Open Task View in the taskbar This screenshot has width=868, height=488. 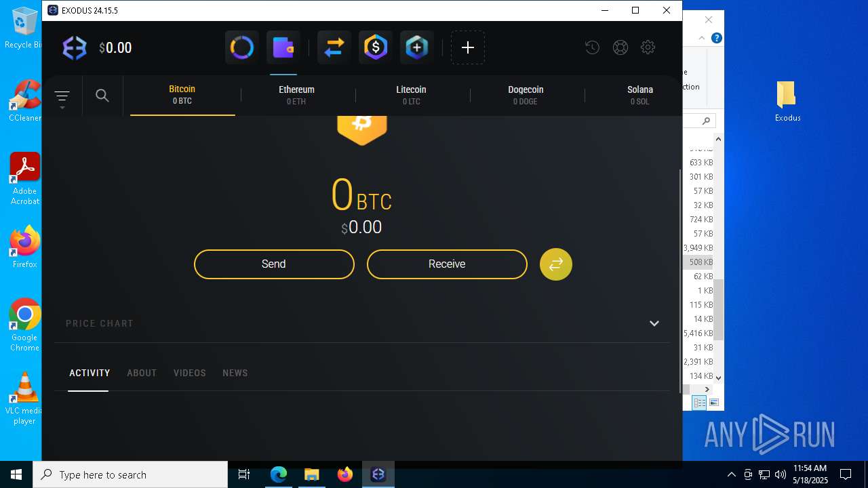[244, 474]
